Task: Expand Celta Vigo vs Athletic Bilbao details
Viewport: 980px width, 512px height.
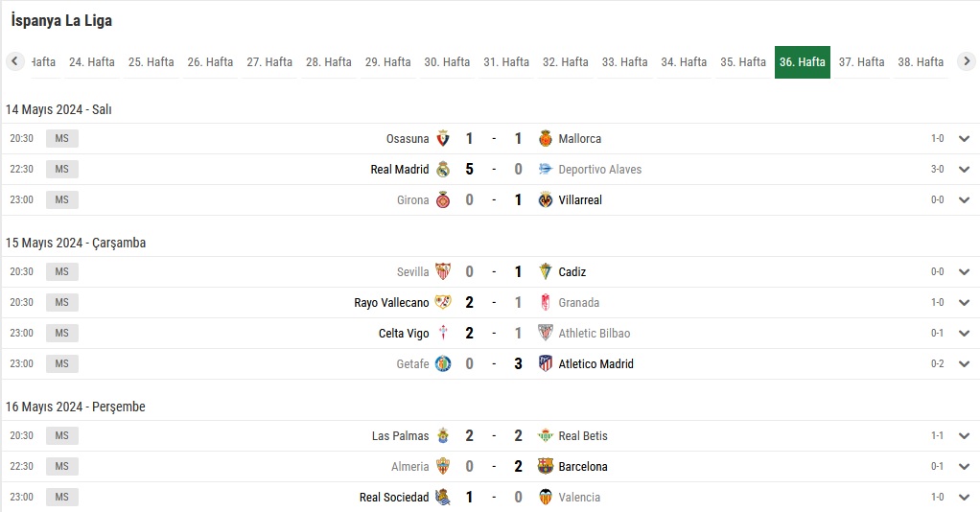Action: 964,334
